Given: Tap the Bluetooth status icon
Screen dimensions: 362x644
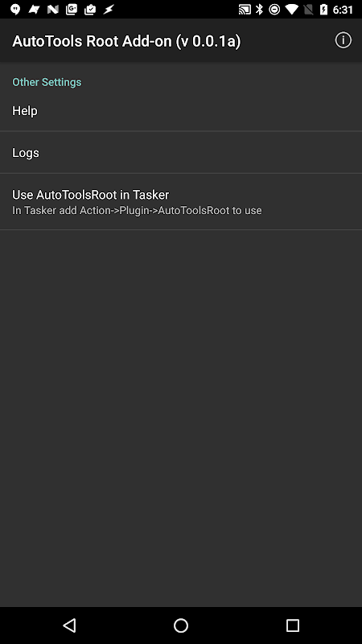Looking at the screenshot, I should pos(259,10).
